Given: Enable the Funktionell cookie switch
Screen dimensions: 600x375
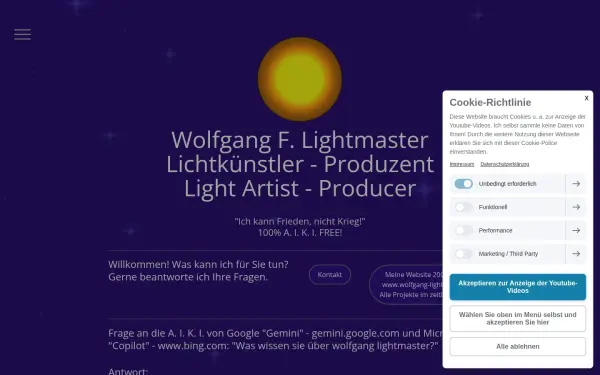Looking at the screenshot, I should 463,207.
